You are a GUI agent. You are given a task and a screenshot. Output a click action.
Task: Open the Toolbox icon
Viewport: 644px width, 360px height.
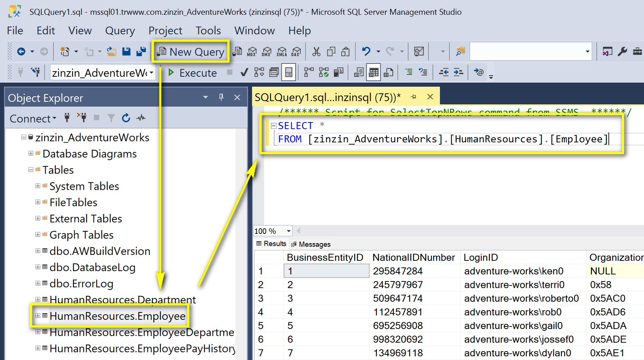[637, 51]
